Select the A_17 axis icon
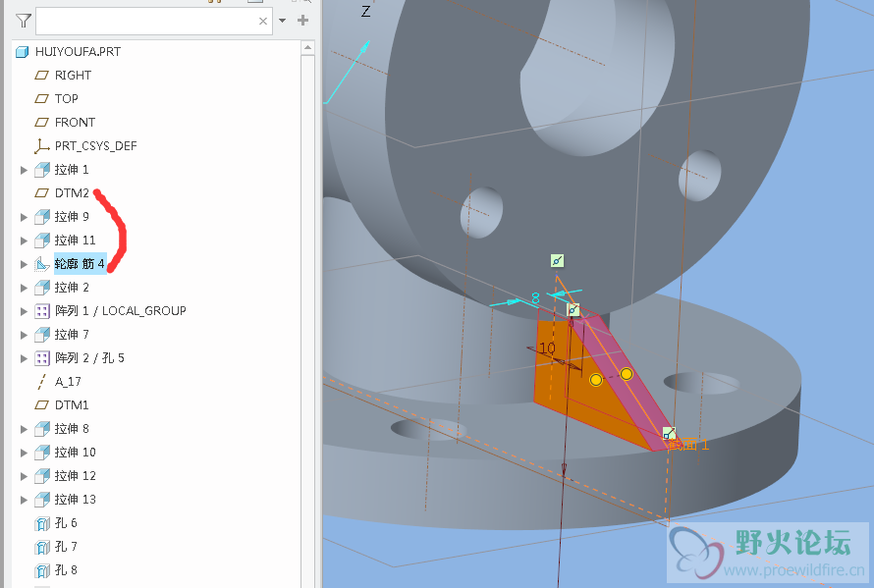Viewport: 874px width, 588px height. [41, 382]
